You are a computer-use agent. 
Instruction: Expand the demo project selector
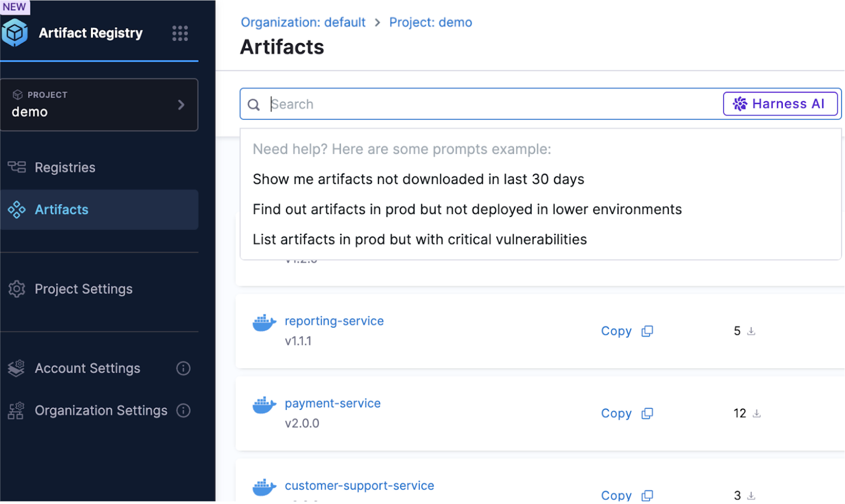(x=99, y=105)
